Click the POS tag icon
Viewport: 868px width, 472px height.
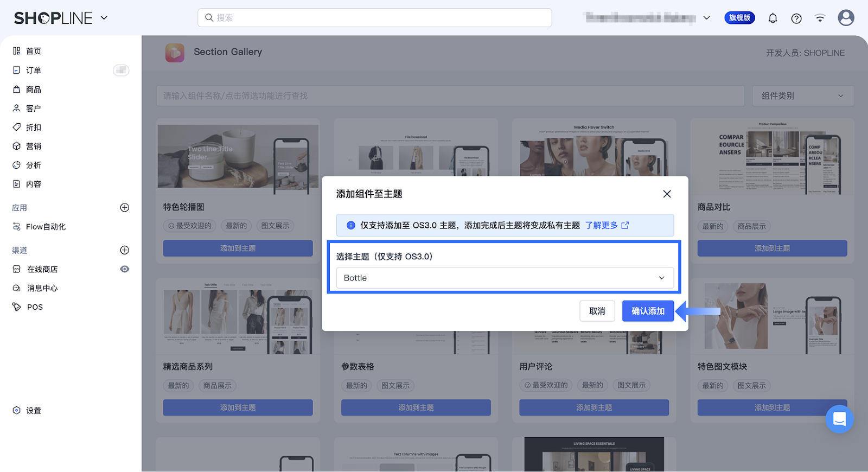click(x=17, y=307)
